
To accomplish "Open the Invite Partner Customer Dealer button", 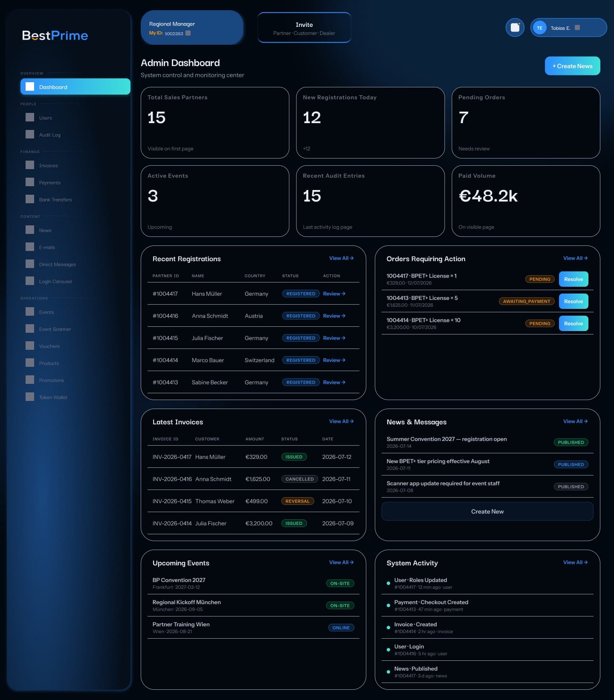I will point(304,28).
